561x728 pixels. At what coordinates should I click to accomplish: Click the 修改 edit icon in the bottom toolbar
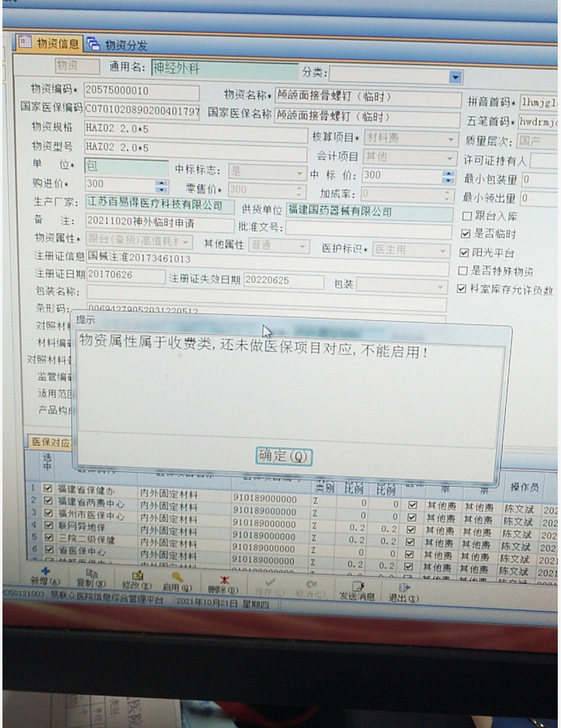[x=137, y=576]
